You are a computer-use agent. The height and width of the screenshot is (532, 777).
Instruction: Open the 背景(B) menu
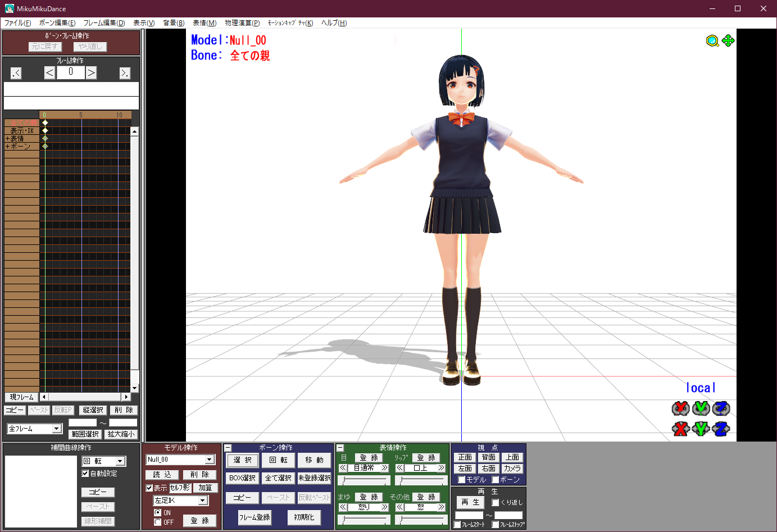tap(174, 23)
